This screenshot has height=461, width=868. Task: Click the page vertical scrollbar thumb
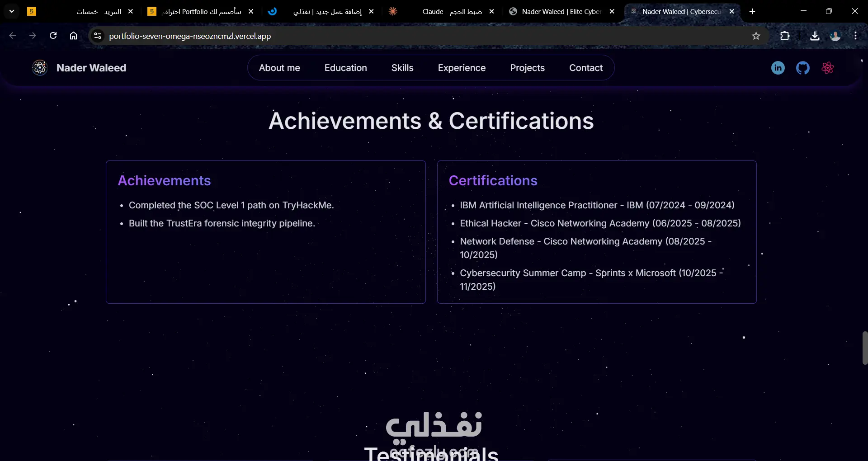pos(865,348)
